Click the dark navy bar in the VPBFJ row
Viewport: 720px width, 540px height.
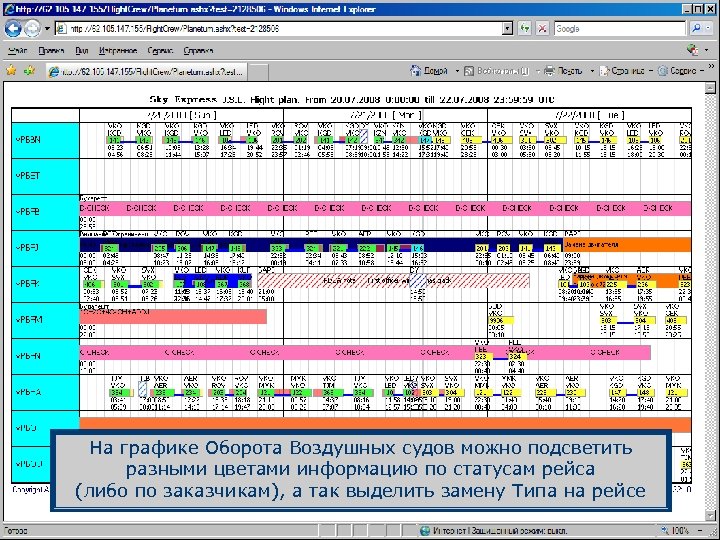tap(321, 244)
